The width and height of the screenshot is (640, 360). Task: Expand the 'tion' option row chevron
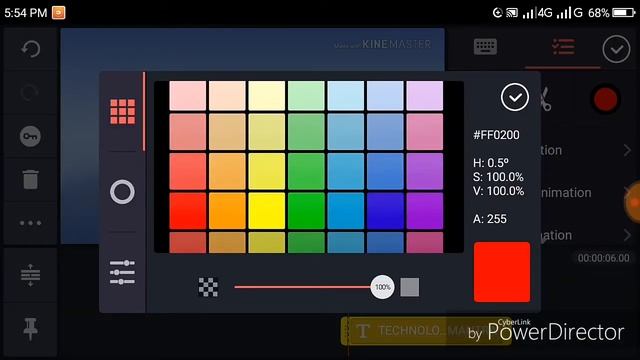627,150
